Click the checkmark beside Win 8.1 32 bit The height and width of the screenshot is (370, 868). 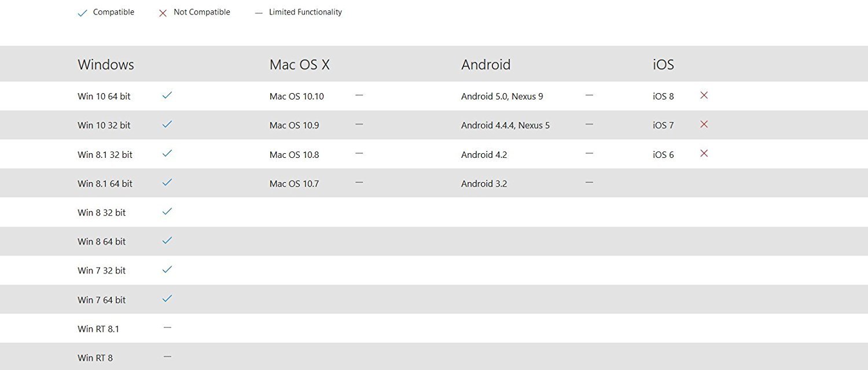coord(167,153)
